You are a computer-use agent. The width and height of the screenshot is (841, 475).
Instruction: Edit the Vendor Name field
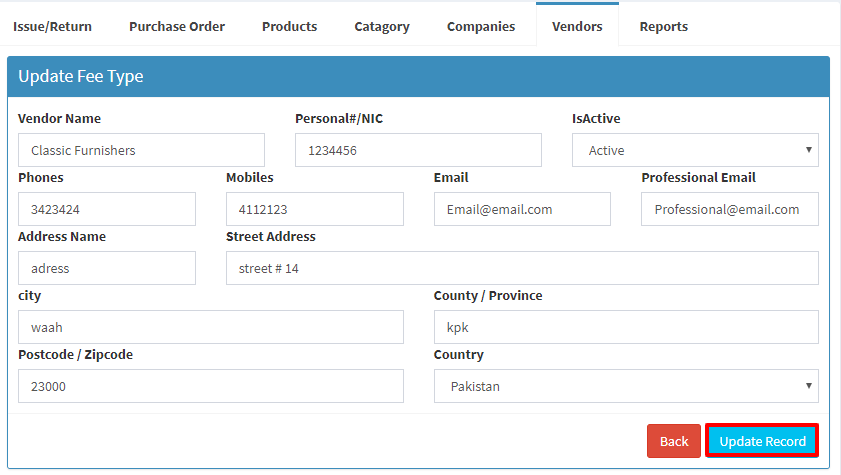coord(141,150)
